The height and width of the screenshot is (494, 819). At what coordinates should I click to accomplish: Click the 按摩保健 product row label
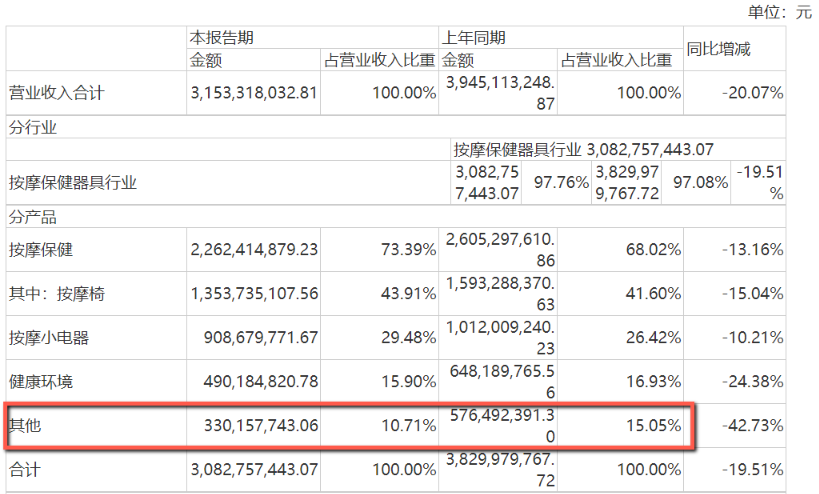[41, 249]
